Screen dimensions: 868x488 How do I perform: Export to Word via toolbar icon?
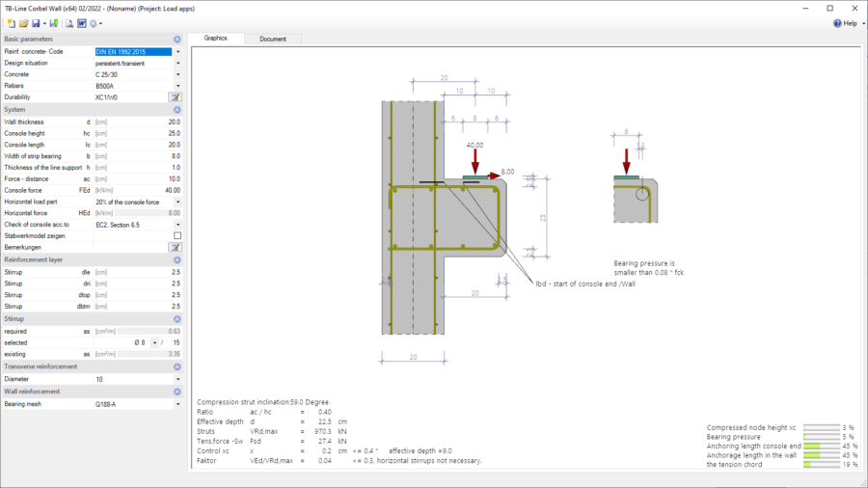(82, 23)
